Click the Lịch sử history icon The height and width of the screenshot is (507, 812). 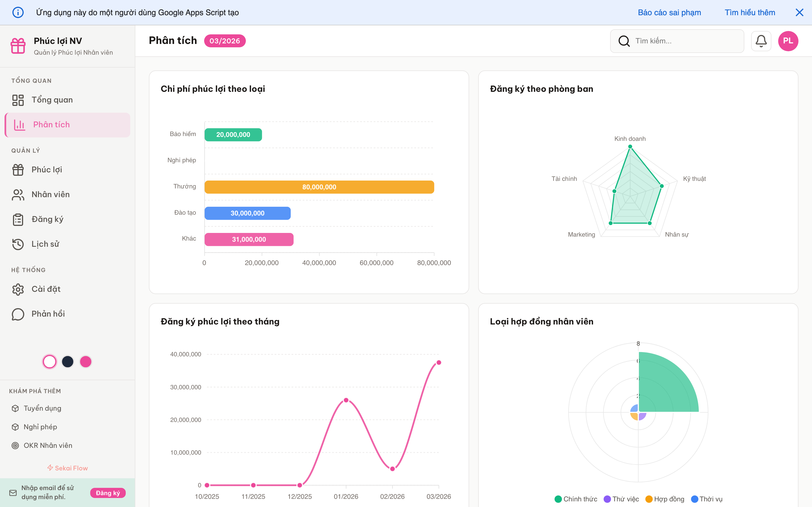pyautogui.click(x=18, y=244)
